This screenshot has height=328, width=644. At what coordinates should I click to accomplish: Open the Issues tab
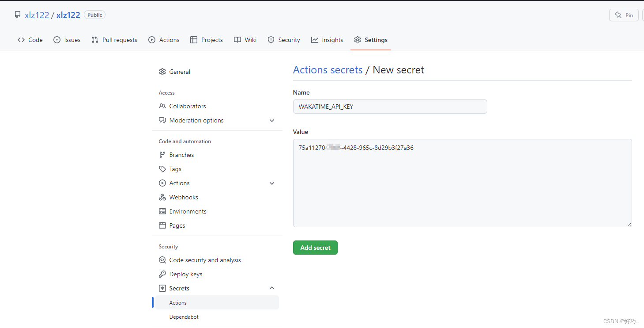pyautogui.click(x=67, y=40)
